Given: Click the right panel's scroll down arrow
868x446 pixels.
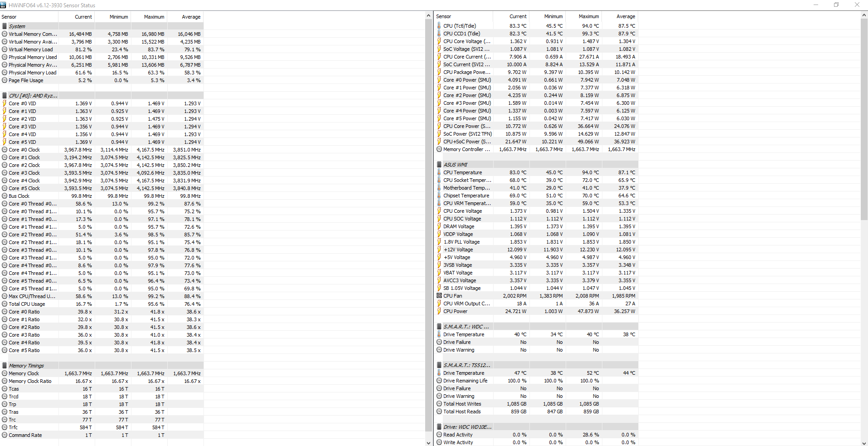Looking at the screenshot, I should click(x=864, y=443).
